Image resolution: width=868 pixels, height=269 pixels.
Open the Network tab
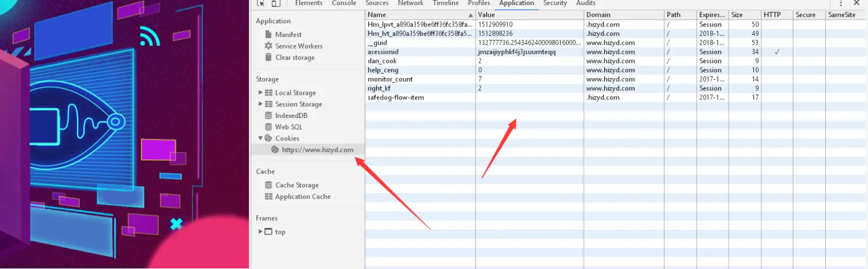click(x=410, y=3)
